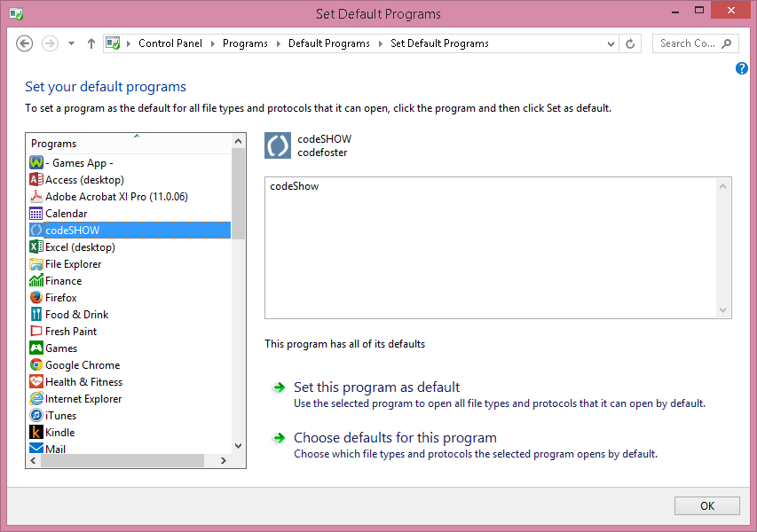Click the Finance chart icon

click(x=36, y=281)
